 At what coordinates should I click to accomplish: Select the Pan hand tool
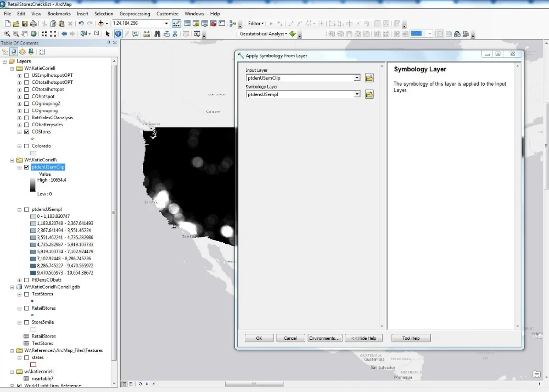[x=25, y=34]
